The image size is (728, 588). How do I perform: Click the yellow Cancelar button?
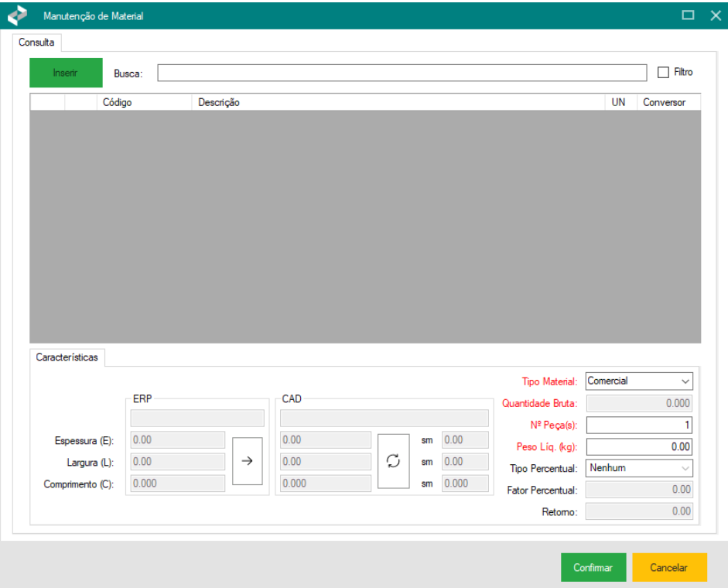pyautogui.click(x=668, y=567)
